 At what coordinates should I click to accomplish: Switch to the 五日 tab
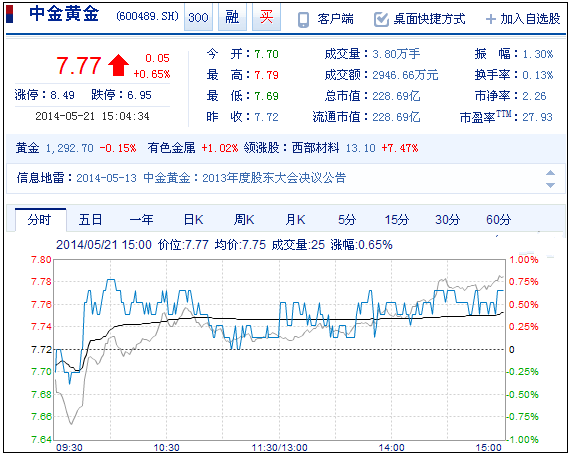tap(91, 220)
